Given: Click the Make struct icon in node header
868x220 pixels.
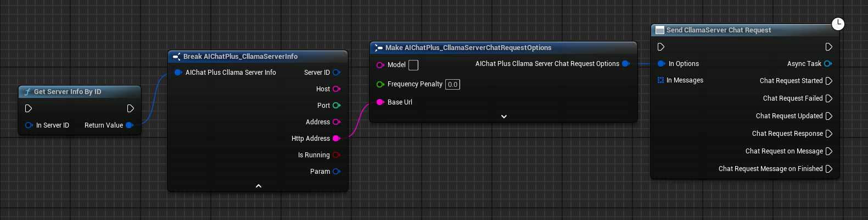Looking at the screenshot, I should [x=378, y=48].
